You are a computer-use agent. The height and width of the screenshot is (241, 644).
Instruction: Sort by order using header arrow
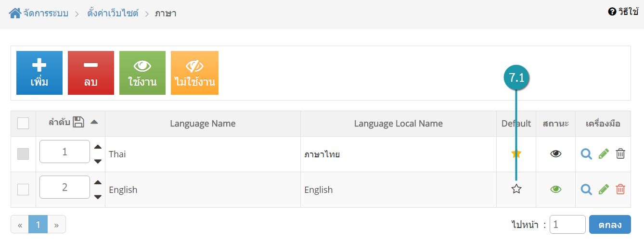tap(94, 122)
